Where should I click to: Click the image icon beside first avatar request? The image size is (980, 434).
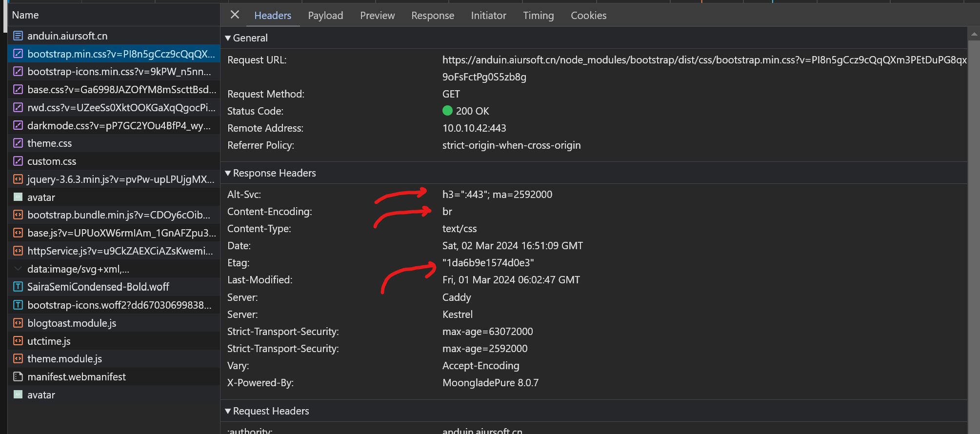[18, 197]
